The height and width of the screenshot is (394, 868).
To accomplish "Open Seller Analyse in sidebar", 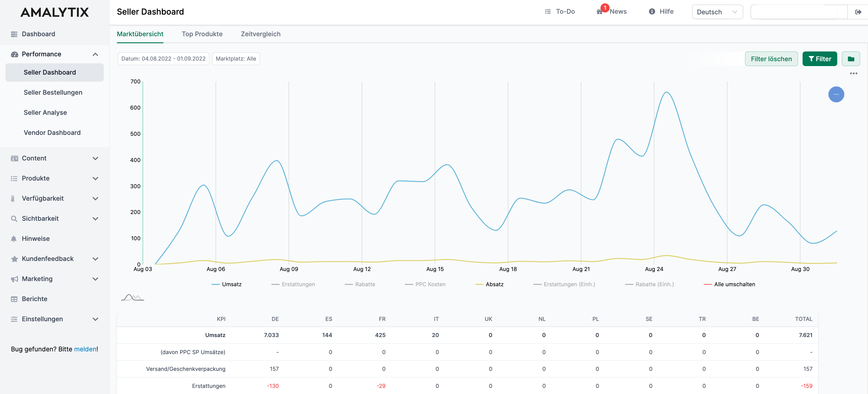I will point(45,113).
